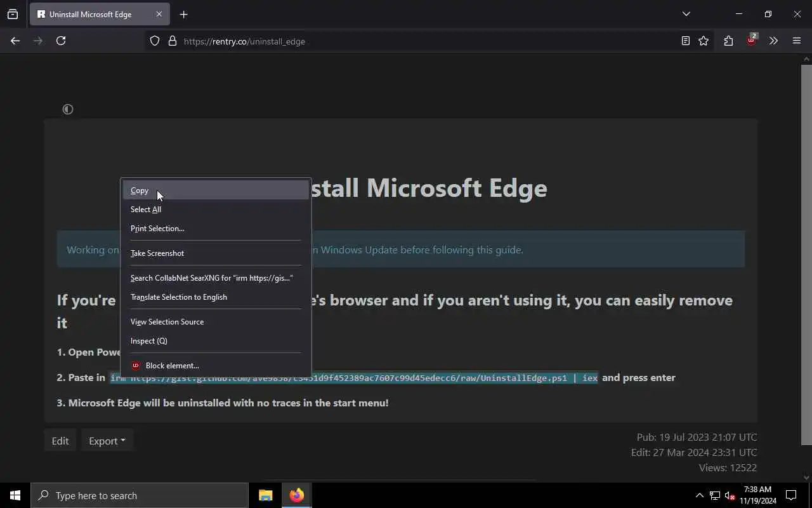Choose Copy from context menu
812x508 pixels.
(x=216, y=190)
